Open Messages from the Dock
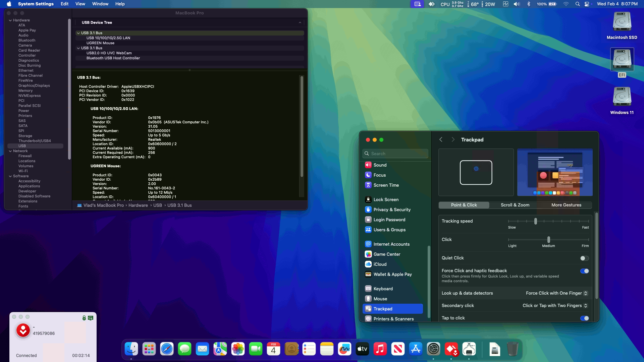Viewport: 644px width, 362px height. [x=184, y=349]
